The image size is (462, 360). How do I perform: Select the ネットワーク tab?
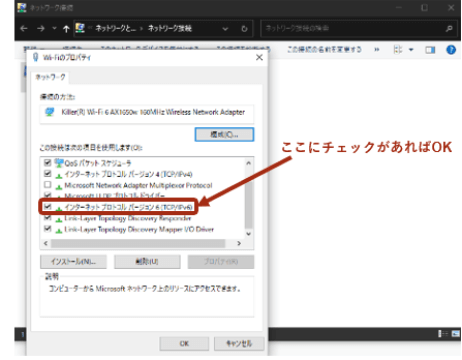point(50,77)
